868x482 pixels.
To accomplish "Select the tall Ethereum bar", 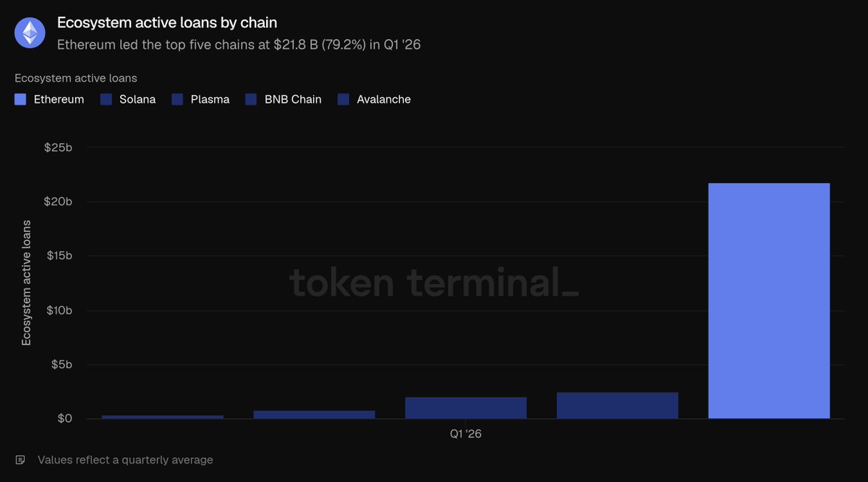I will 769,301.
